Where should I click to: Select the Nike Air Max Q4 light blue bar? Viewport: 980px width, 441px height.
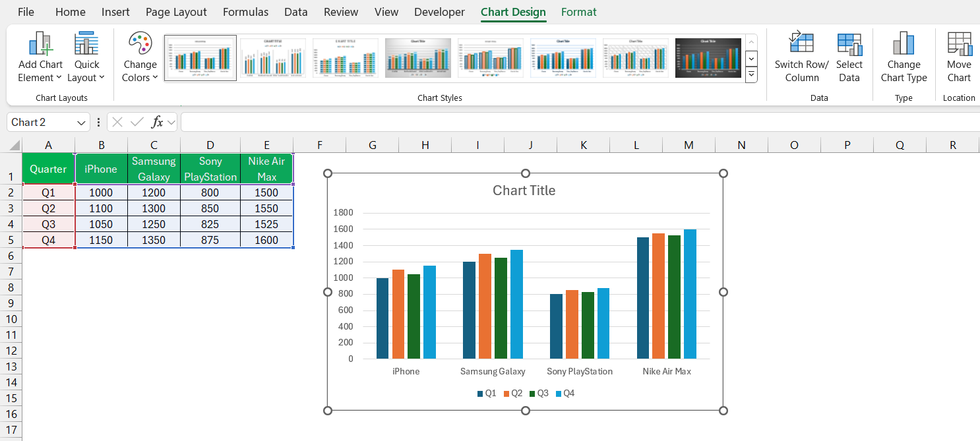690,294
